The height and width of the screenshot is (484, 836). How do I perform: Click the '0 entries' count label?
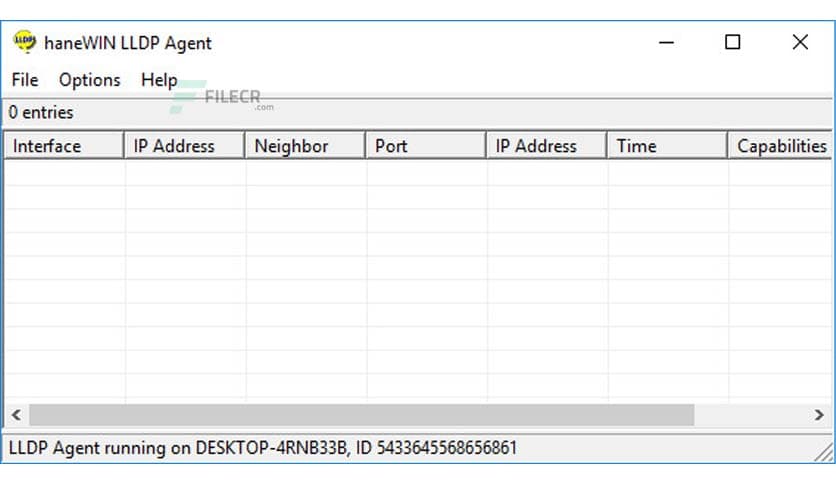point(41,112)
